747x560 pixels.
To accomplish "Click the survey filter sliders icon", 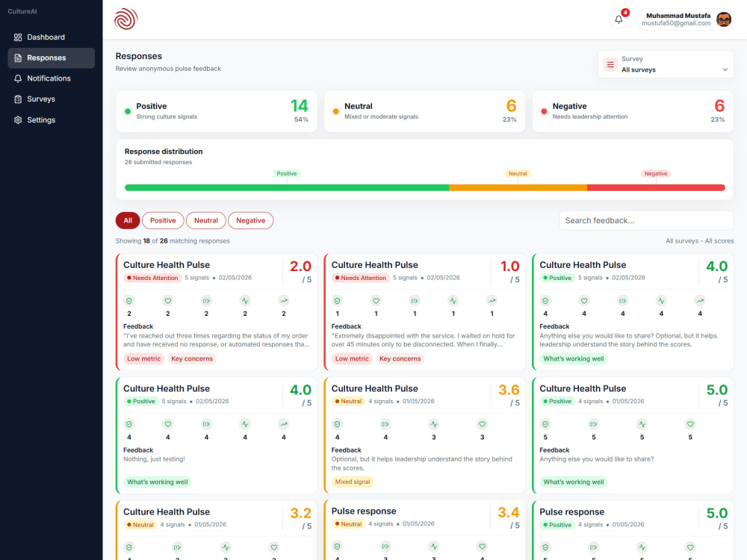I will 610,64.
